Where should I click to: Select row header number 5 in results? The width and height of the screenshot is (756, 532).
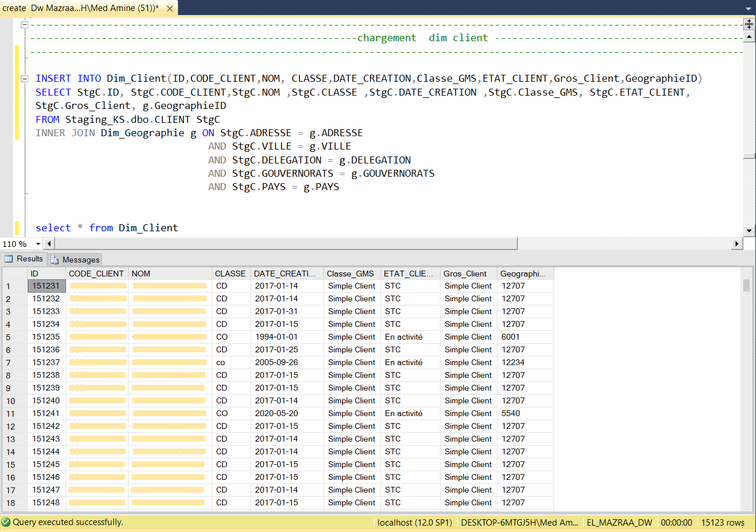click(15, 337)
